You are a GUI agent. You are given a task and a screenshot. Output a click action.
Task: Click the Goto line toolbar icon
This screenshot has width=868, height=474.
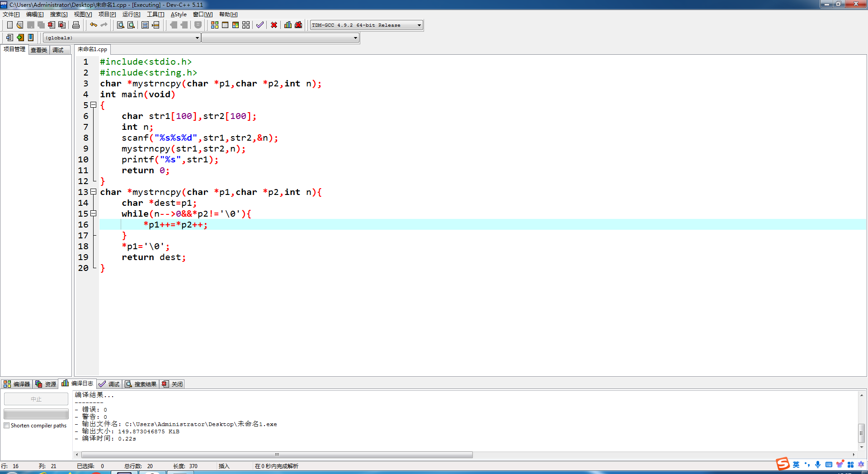click(156, 25)
